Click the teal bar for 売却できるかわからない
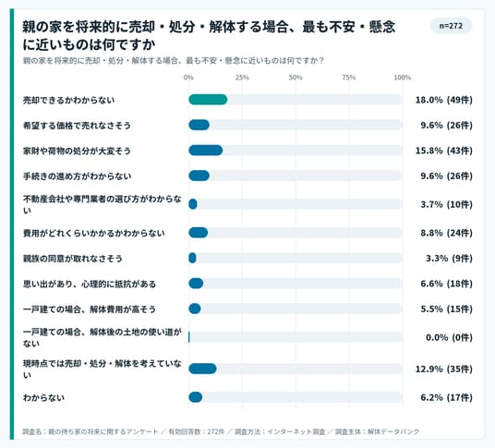The image size is (495, 448). coord(208,100)
